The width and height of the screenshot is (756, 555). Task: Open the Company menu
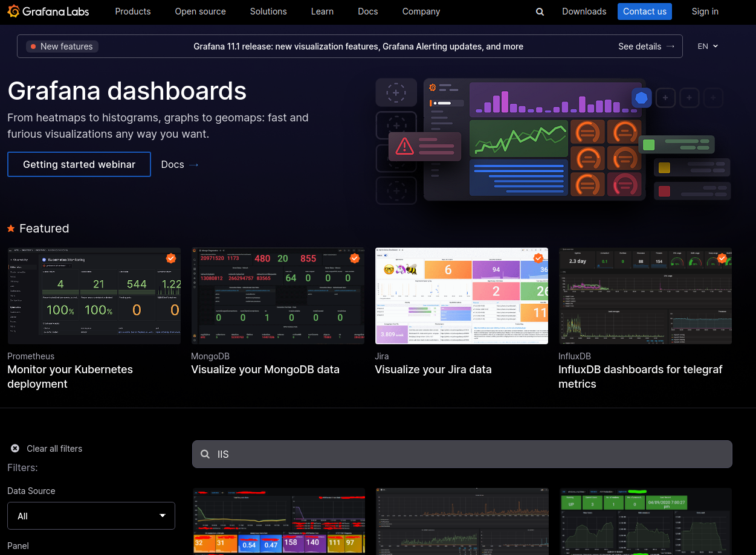point(421,11)
